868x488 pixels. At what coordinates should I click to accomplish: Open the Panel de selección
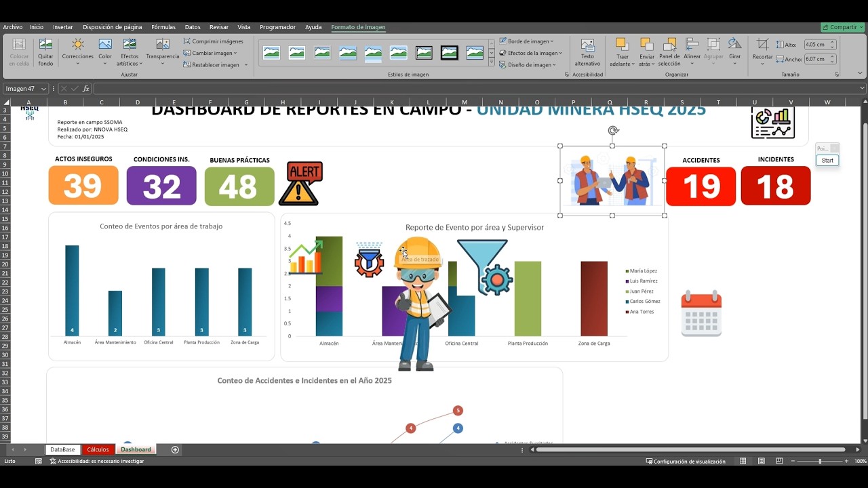click(669, 52)
